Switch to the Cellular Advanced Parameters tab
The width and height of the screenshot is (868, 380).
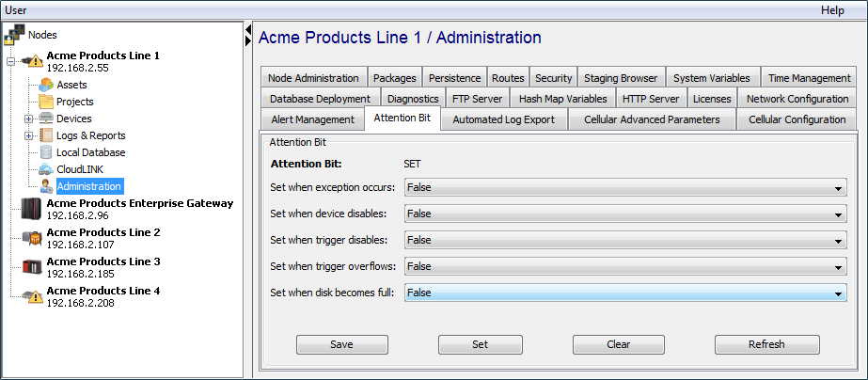(x=652, y=119)
